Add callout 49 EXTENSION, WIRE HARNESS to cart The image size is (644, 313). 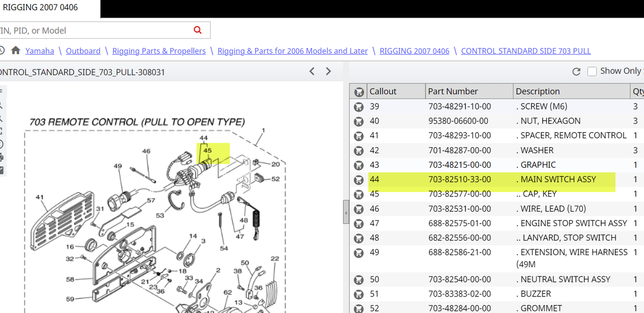click(x=359, y=252)
